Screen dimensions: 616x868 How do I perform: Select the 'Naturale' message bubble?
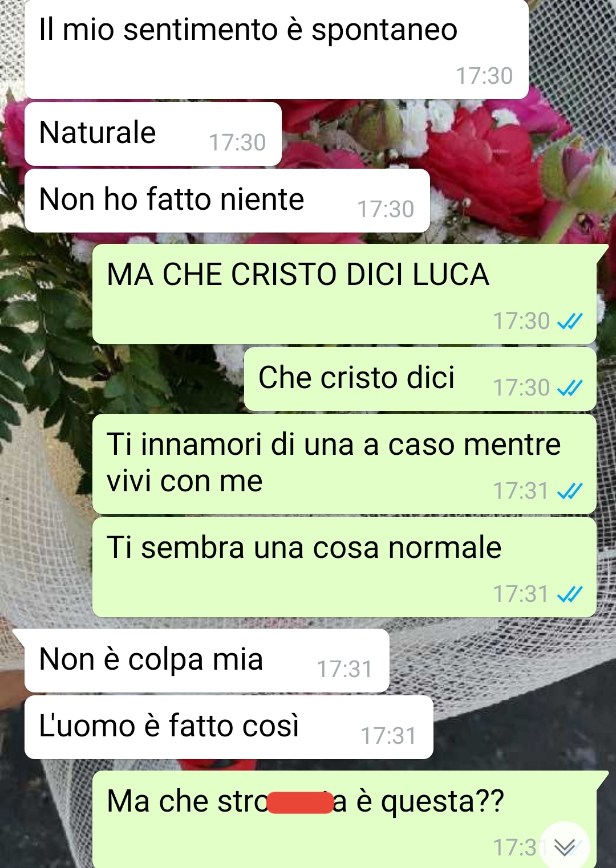(153, 135)
